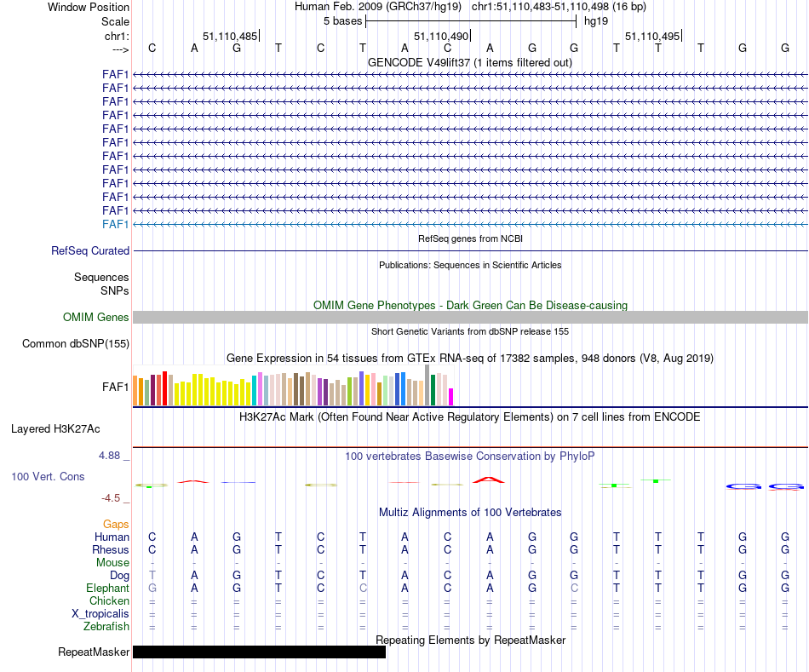Open Repeating Elements by RepeatMasker title

[471, 640]
